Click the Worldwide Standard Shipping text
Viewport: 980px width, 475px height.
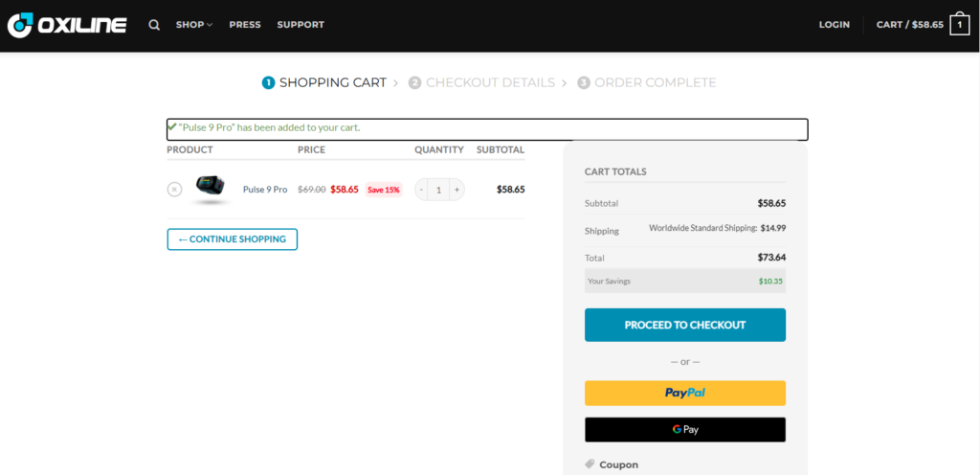pyautogui.click(x=703, y=228)
